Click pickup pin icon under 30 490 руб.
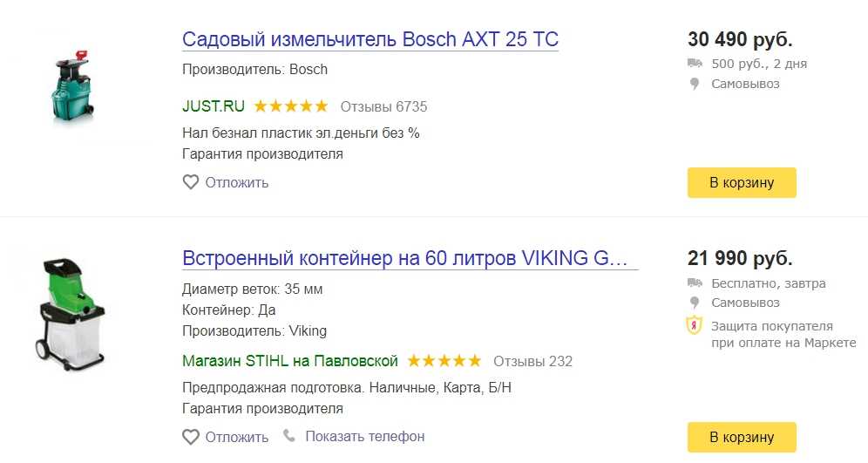Screen dimensions: 868x463 pos(695,85)
